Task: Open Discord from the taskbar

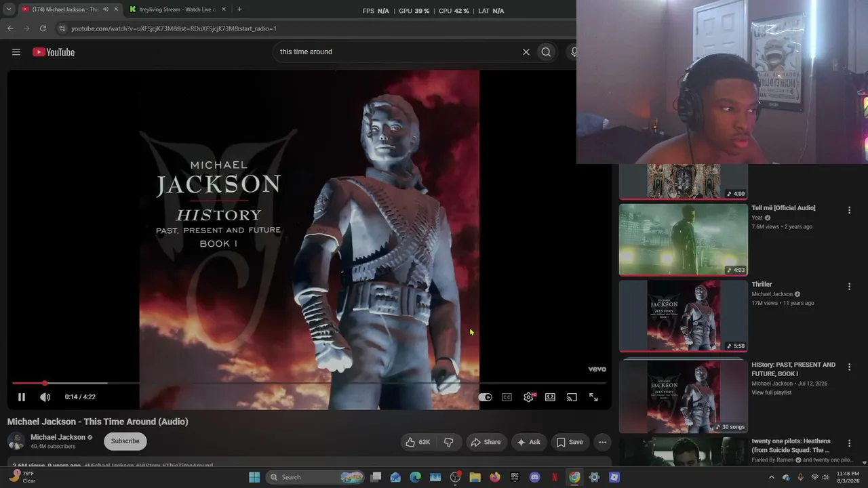Action: tap(534, 477)
